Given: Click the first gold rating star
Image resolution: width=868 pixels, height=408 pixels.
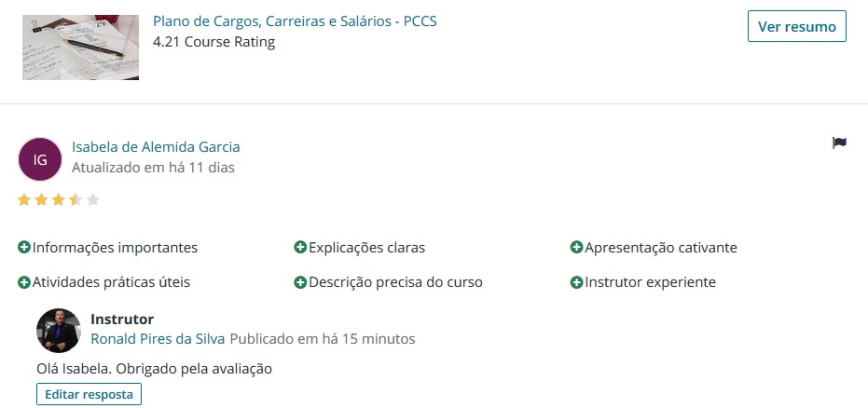Looking at the screenshot, I should (x=24, y=199).
